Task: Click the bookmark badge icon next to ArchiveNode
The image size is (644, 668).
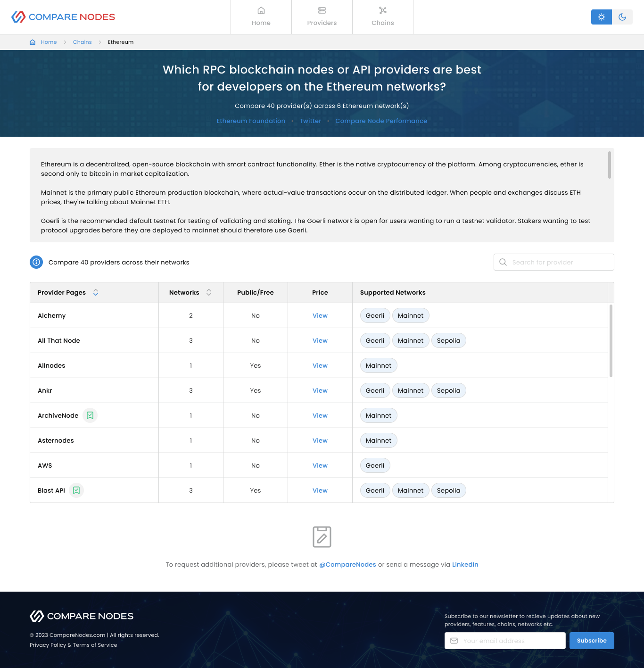Action: point(90,415)
